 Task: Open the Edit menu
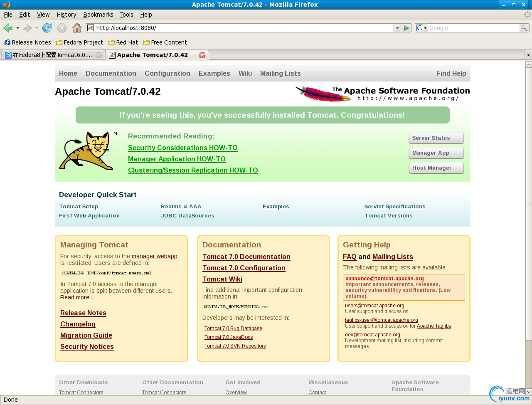(x=25, y=15)
